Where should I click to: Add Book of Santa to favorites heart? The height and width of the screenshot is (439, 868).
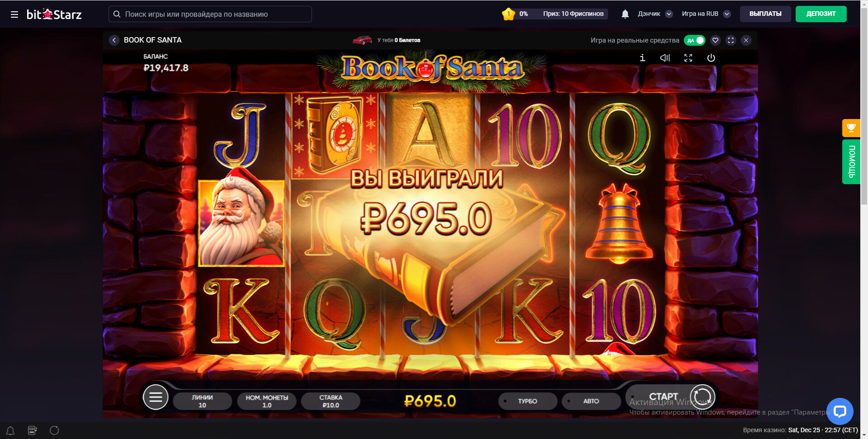[x=715, y=40]
